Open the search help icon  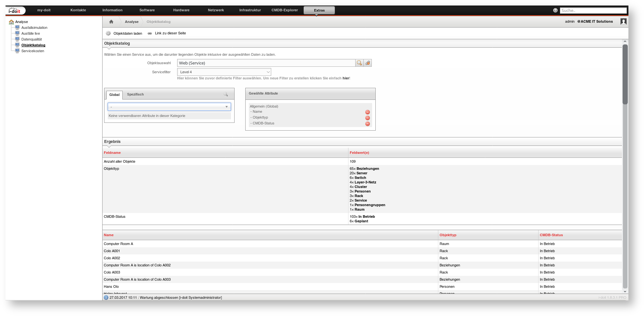coord(555,10)
